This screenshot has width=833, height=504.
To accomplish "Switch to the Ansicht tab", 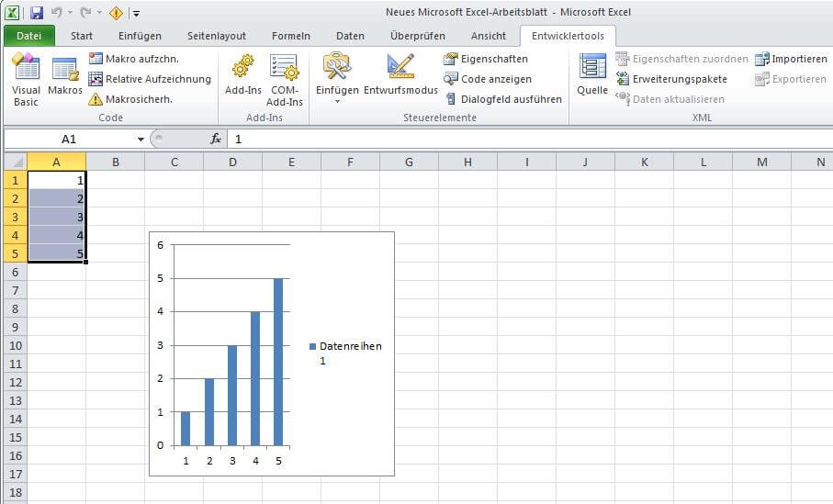I will tap(489, 36).
